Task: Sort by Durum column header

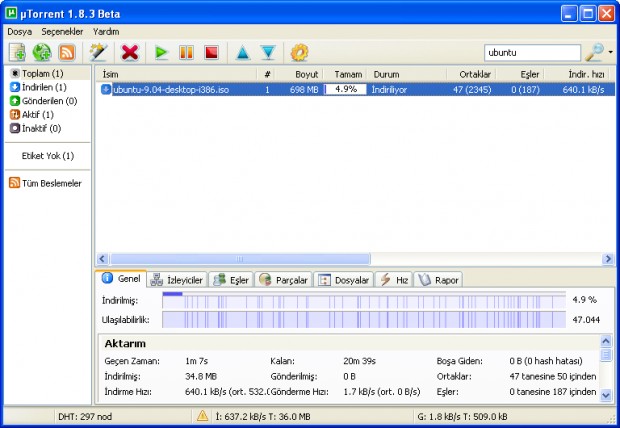Action: pos(407,74)
